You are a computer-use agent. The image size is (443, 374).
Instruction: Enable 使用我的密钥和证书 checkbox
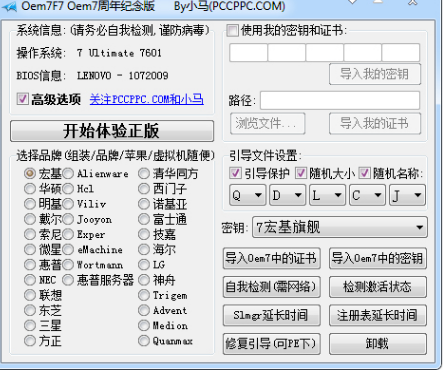pos(232,31)
